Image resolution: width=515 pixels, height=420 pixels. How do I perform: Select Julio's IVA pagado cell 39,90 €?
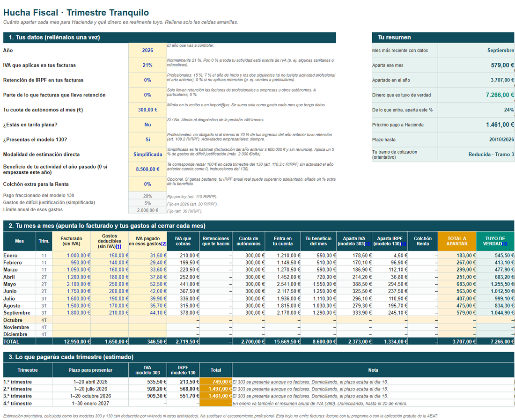[x=147, y=299]
